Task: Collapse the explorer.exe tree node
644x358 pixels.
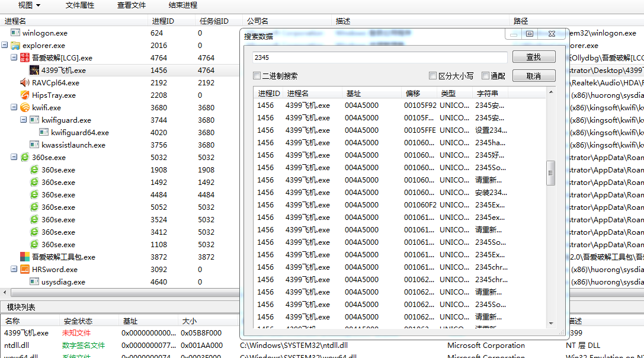Action: (5, 45)
